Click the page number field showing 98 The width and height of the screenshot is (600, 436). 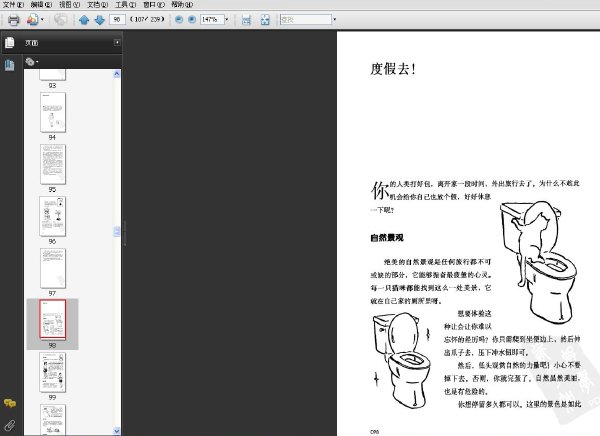[x=117, y=19]
